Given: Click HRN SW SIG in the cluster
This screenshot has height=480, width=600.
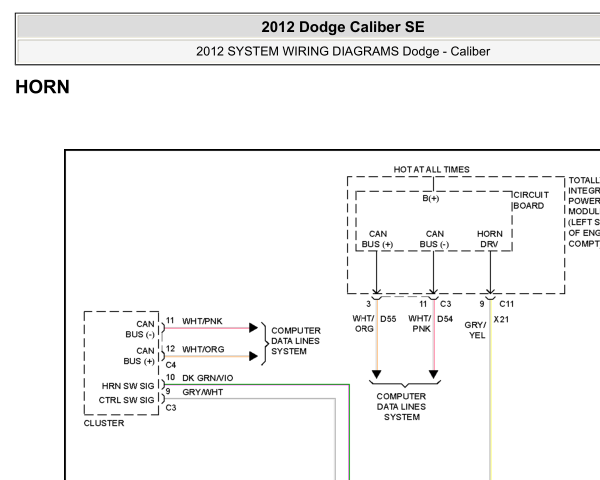Looking at the screenshot, I should [x=128, y=386].
